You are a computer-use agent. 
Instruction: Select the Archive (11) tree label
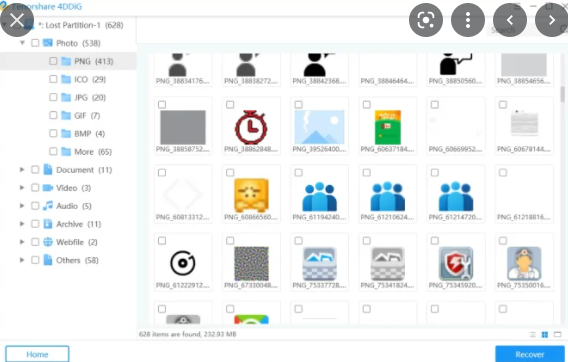pyautogui.click(x=79, y=224)
